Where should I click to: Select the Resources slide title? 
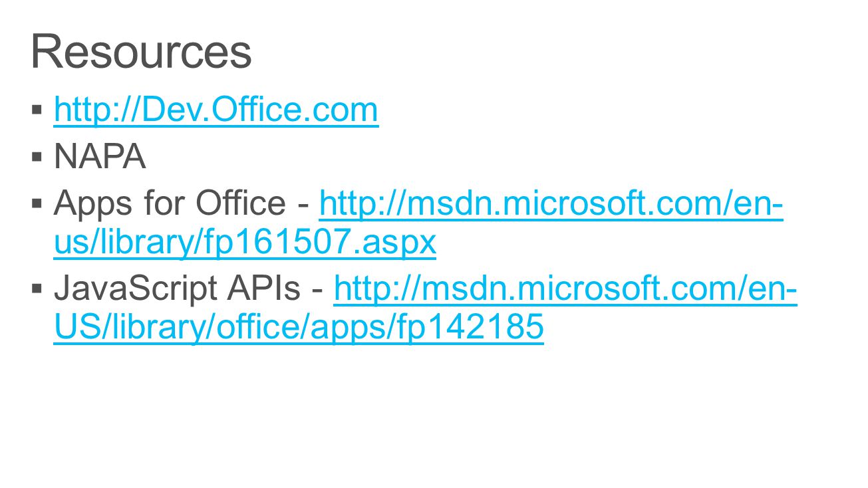click(x=141, y=52)
